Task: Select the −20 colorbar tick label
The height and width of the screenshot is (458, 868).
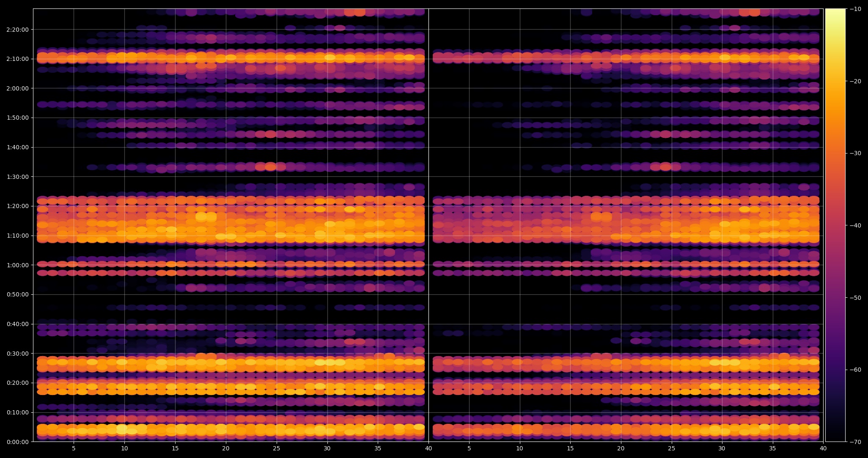Action: [x=855, y=81]
